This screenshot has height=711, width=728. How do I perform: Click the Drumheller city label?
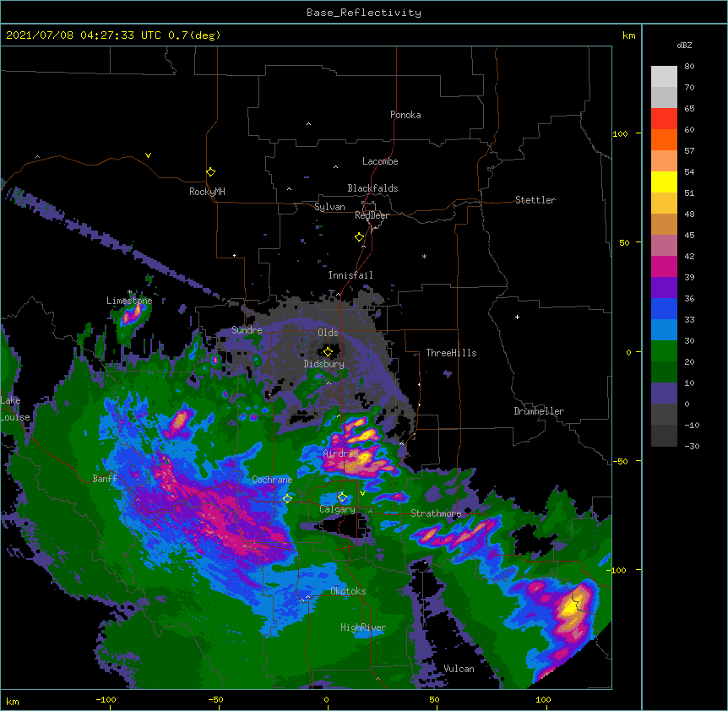point(539,411)
